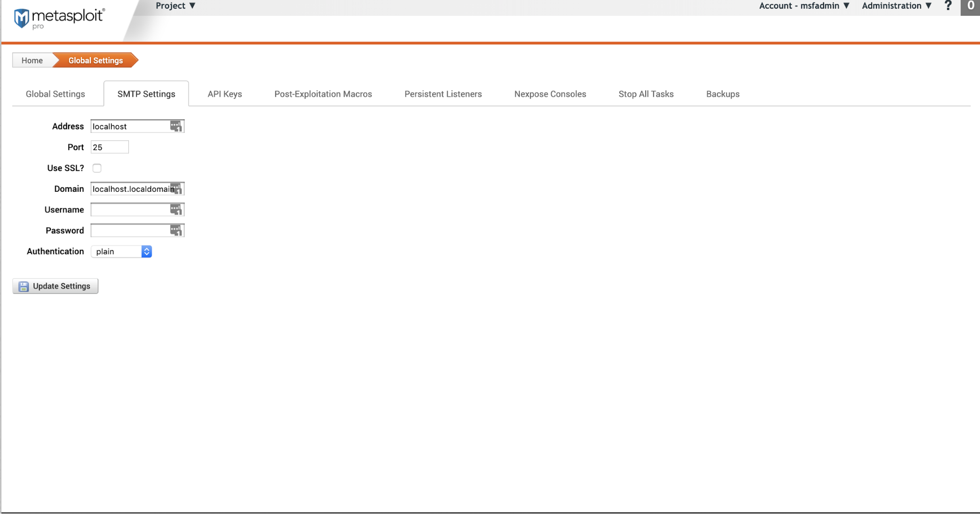Enable the Use SSL checkbox
The height and width of the screenshot is (514, 980).
(97, 168)
